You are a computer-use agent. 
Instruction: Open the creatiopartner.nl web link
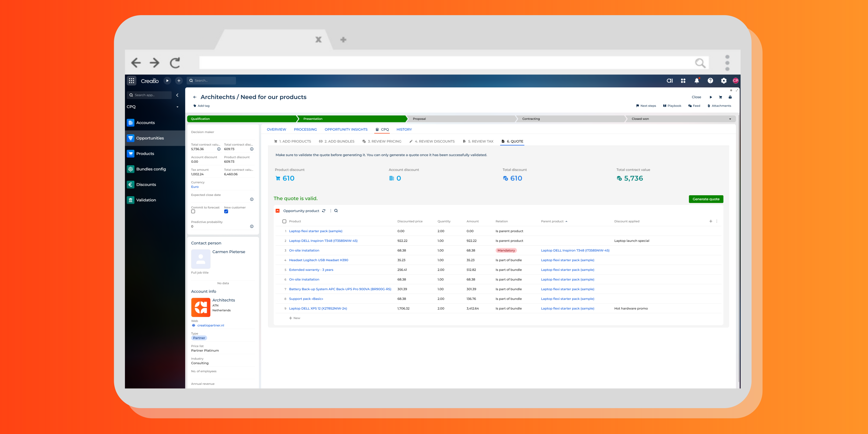(210, 325)
